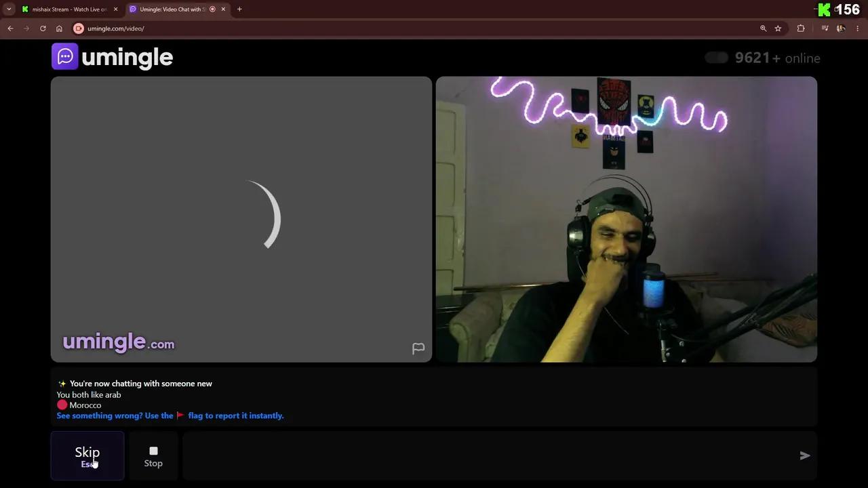Open the media controls button
The width and height of the screenshot is (868, 488).
coord(825,28)
